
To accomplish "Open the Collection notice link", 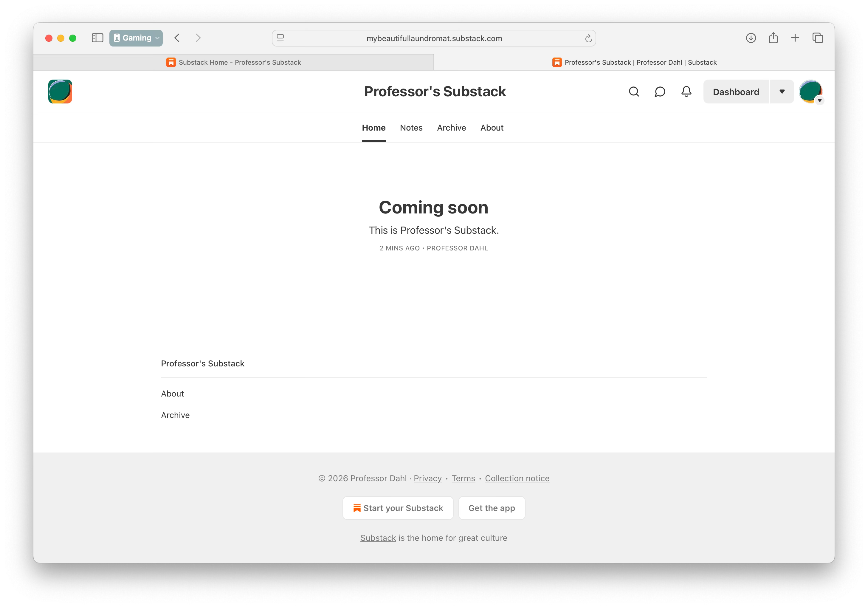I will 517,479.
